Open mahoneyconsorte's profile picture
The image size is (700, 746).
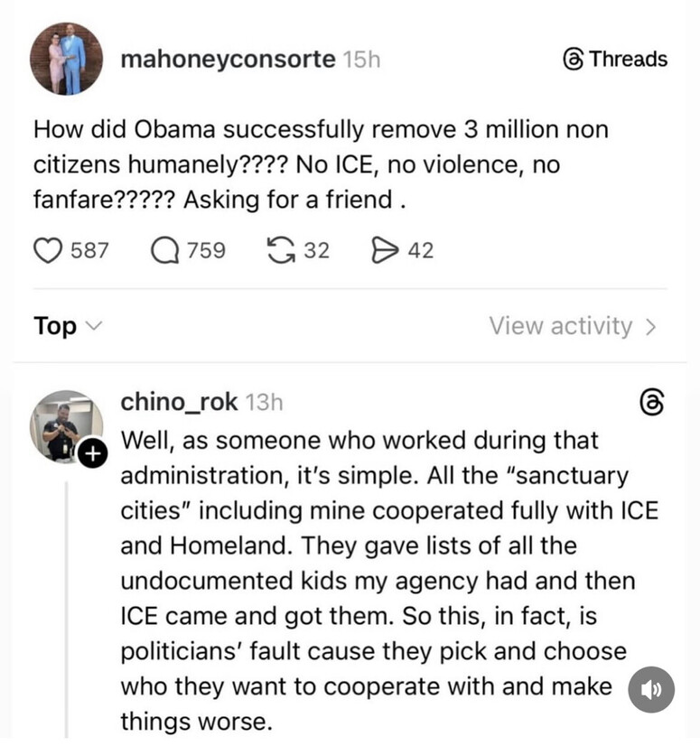[66, 59]
